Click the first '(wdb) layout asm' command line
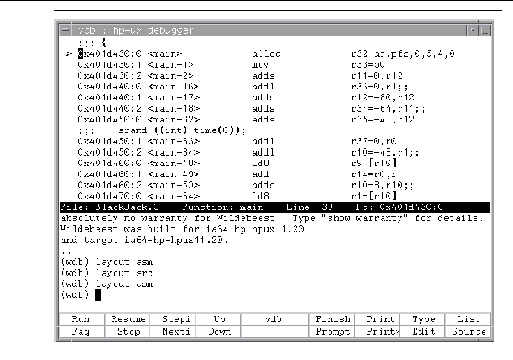The image size is (513, 360). pos(107,262)
